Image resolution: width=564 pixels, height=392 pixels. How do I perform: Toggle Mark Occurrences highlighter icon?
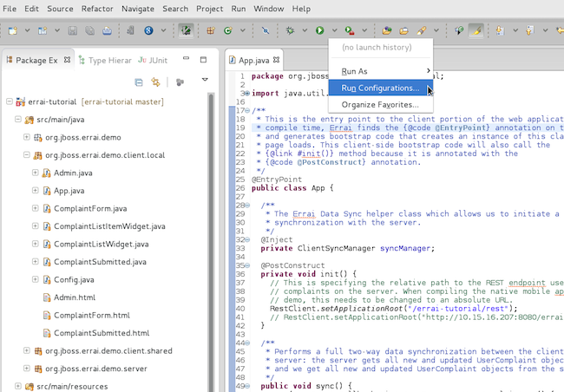pos(476,30)
